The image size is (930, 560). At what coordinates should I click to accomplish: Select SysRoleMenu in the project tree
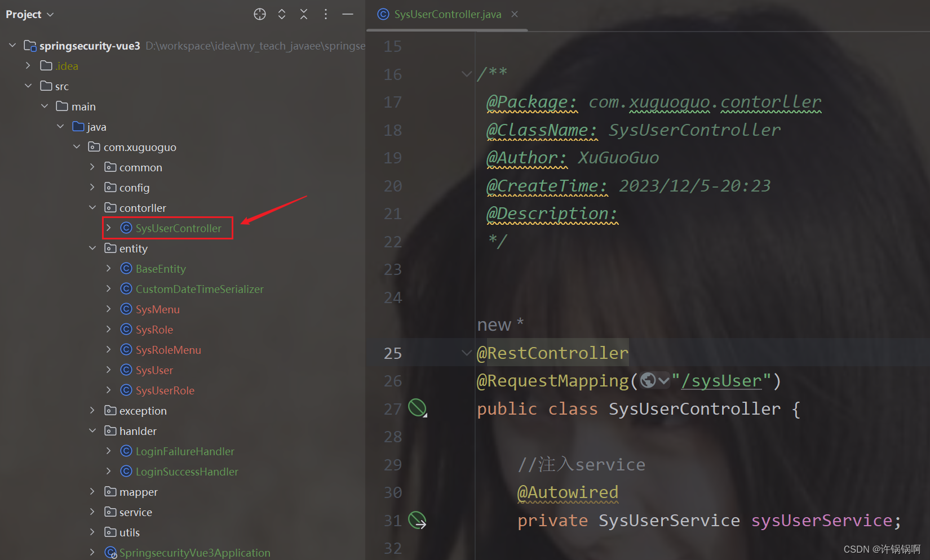(x=168, y=349)
